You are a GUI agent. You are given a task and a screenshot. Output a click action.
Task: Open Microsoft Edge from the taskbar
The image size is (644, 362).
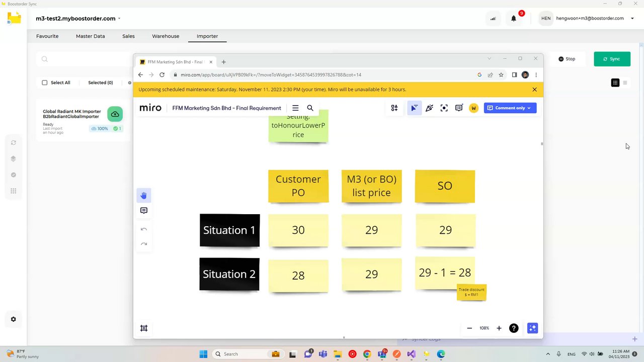pos(441,354)
